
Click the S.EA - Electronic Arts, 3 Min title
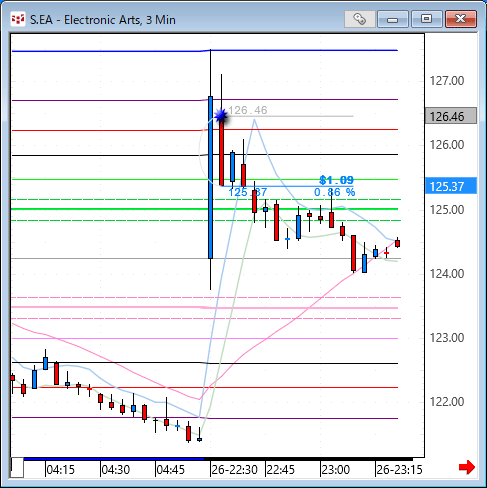(103, 20)
